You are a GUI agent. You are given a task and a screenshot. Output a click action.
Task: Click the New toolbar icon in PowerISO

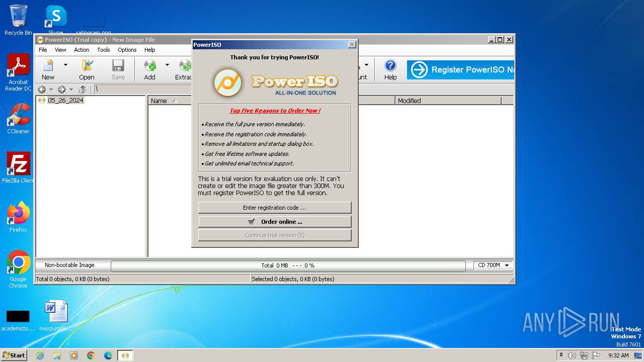pyautogui.click(x=48, y=69)
